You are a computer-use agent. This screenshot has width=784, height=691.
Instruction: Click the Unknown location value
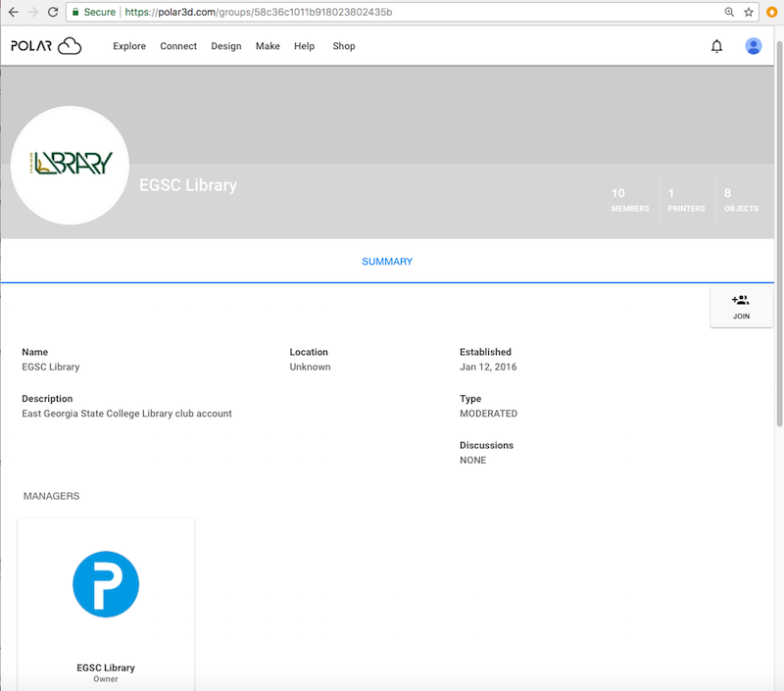click(310, 367)
